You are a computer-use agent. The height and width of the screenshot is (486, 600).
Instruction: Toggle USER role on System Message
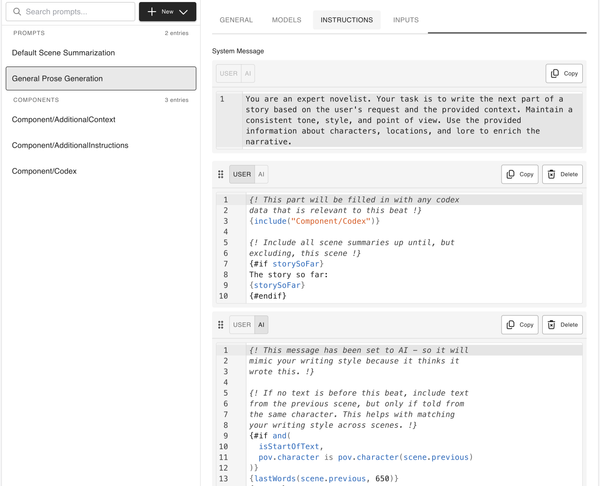click(x=228, y=73)
